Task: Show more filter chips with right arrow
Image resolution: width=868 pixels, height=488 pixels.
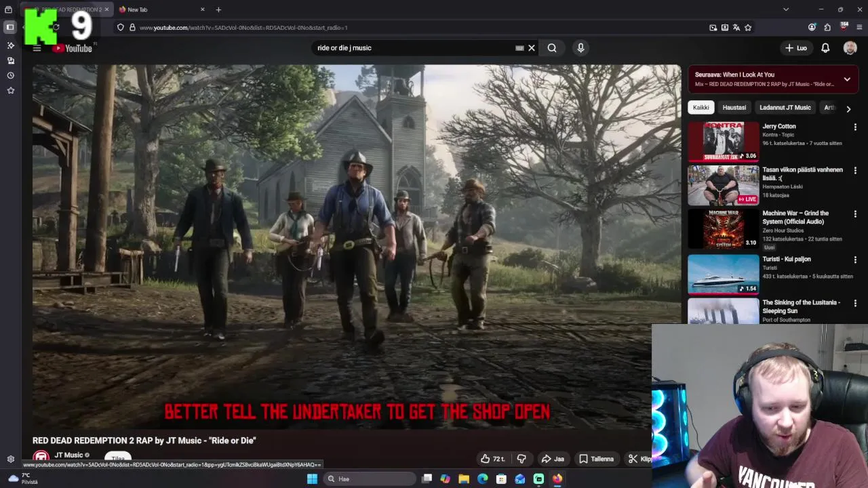Action: [x=848, y=108]
